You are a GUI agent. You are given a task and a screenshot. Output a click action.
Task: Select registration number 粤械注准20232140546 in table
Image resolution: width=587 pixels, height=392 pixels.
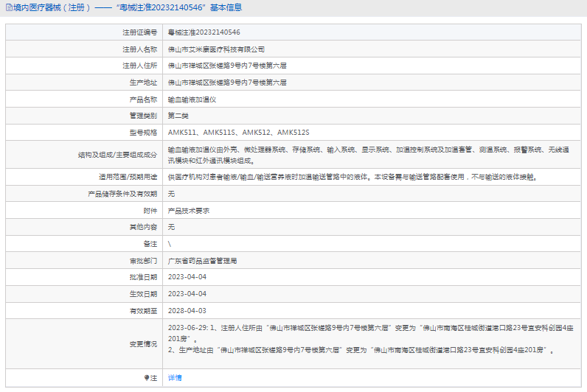(204, 32)
